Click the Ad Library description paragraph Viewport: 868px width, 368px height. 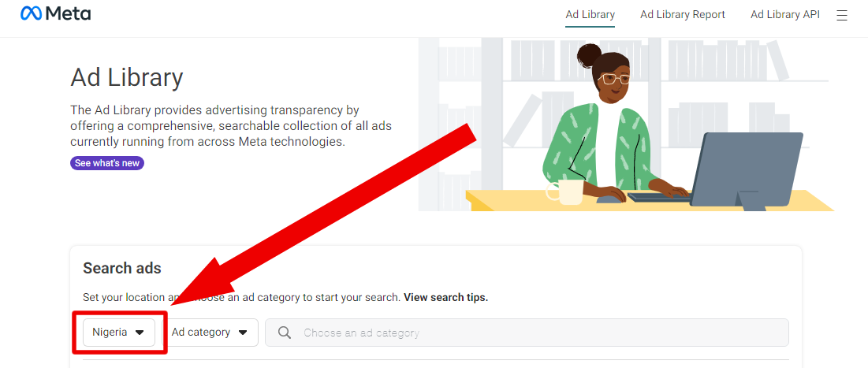231,126
